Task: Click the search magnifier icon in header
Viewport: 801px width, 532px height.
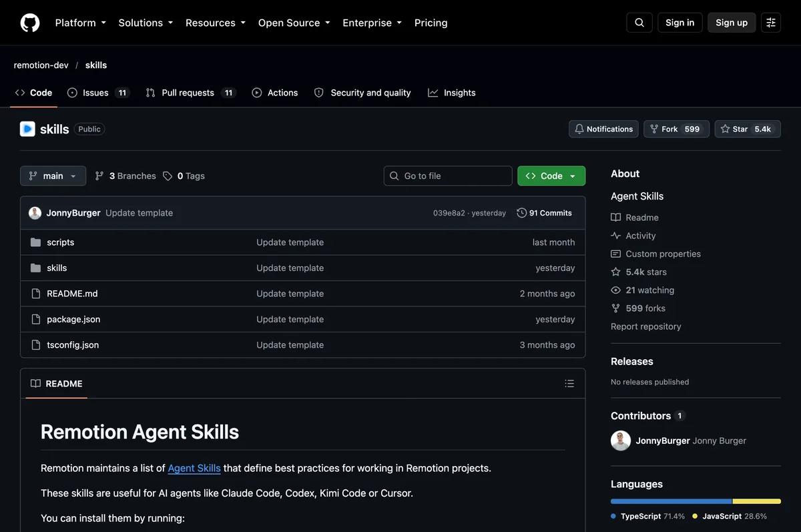Action: [x=639, y=23]
